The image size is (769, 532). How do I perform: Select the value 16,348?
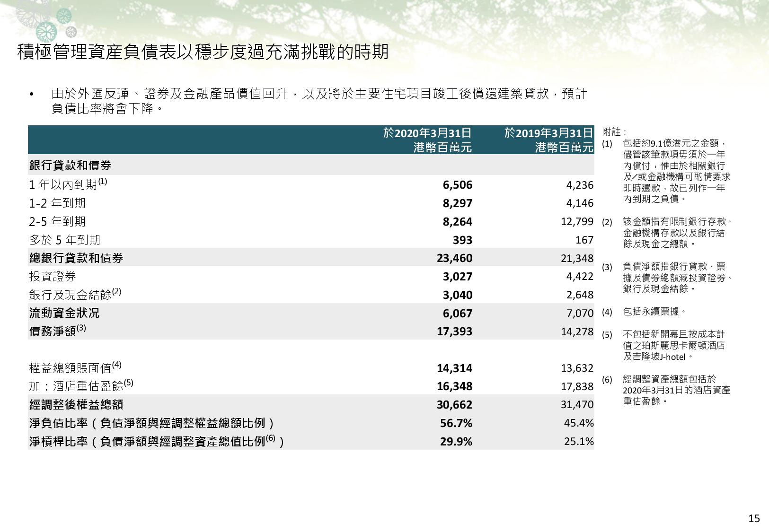pyautogui.click(x=455, y=386)
